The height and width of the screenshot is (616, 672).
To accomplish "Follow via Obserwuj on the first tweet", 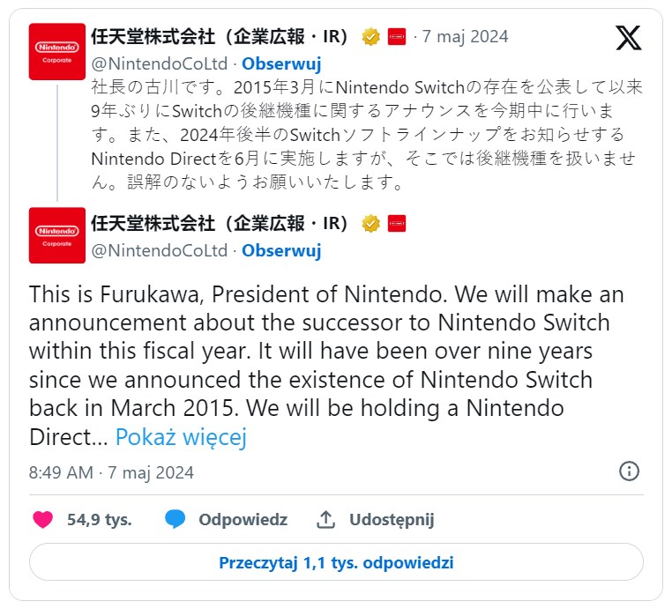I will click(x=281, y=64).
